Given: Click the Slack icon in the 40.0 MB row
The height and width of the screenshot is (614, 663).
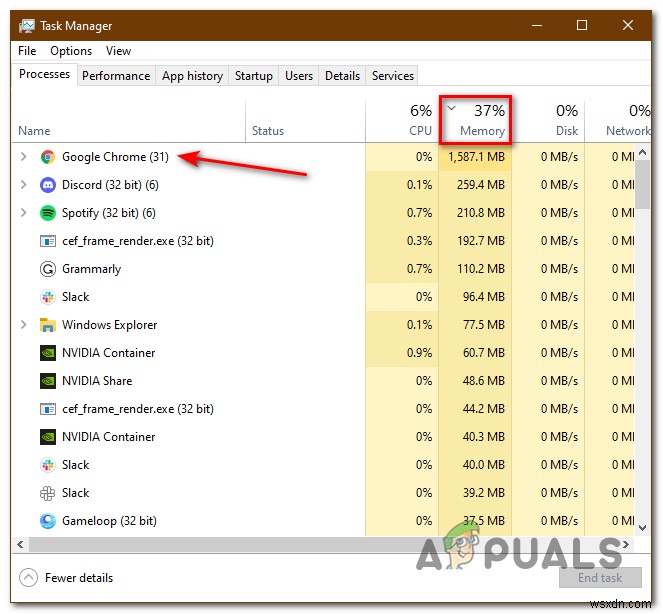Looking at the screenshot, I should point(48,465).
